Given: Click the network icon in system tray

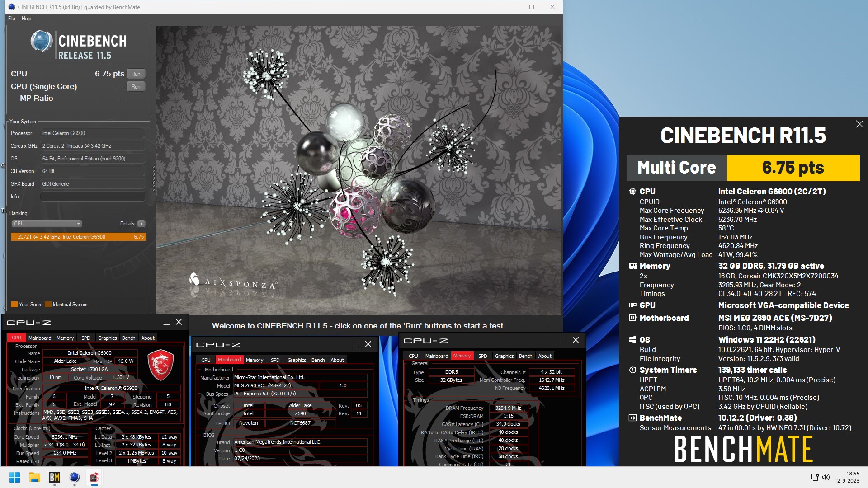Looking at the screenshot, I should [x=815, y=477].
